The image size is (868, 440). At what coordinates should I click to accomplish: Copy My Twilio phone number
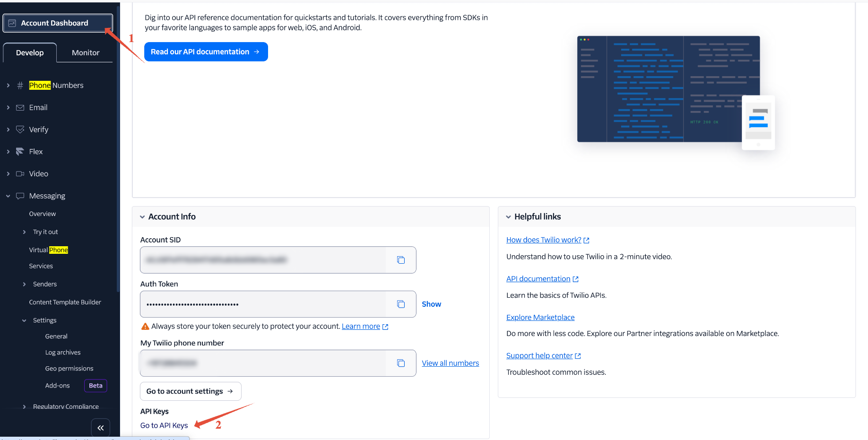coord(401,363)
